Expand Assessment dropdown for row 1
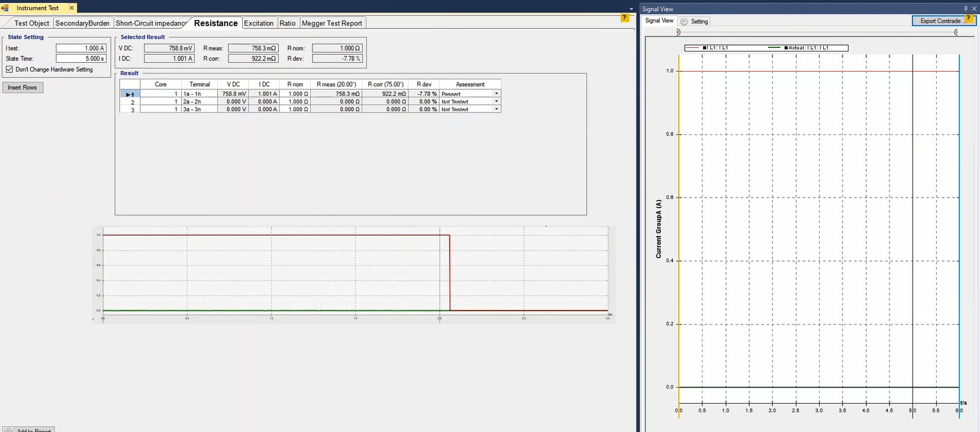980x432 pixels. tap(496, 94)
